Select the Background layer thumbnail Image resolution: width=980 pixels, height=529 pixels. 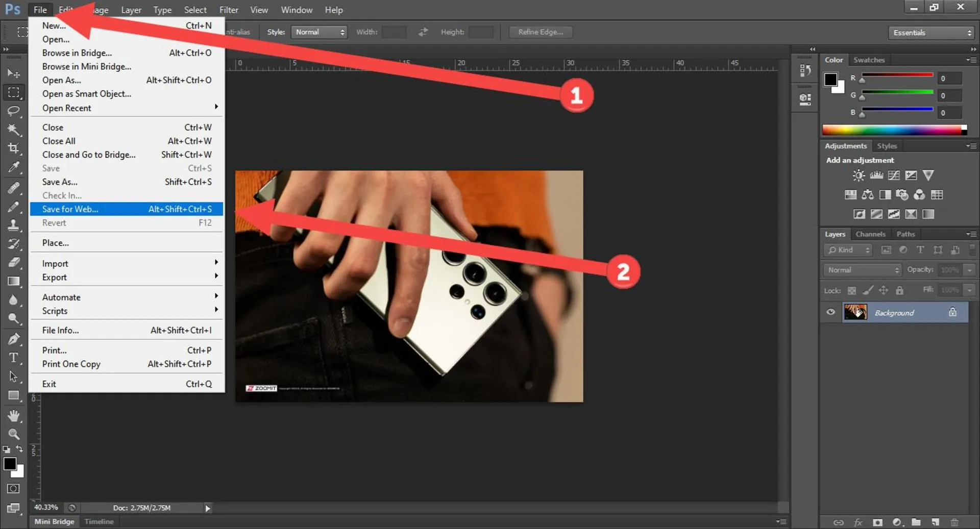point(855,312)
